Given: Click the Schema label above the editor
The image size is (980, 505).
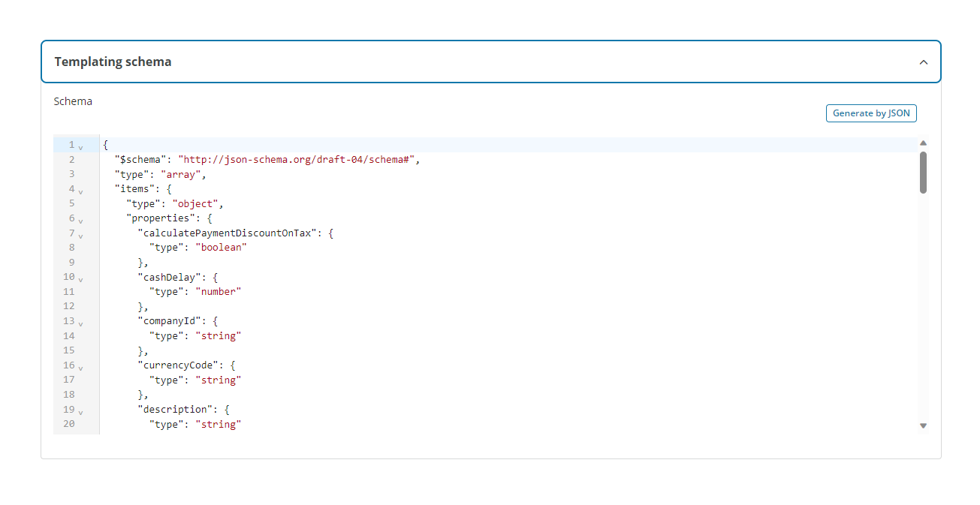Looking at the screenshot, I should click(73, 101).
